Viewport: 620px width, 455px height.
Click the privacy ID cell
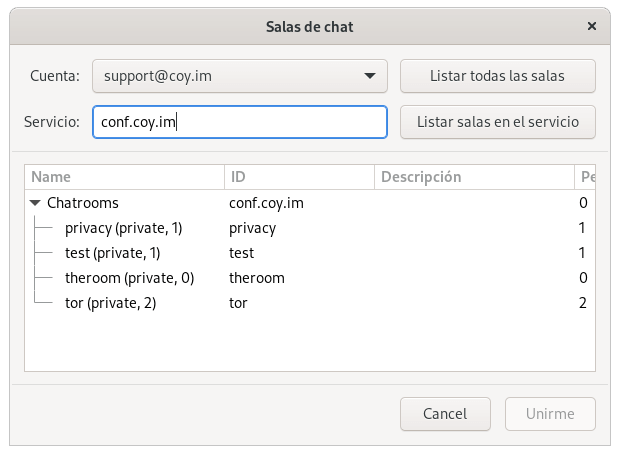253,228
